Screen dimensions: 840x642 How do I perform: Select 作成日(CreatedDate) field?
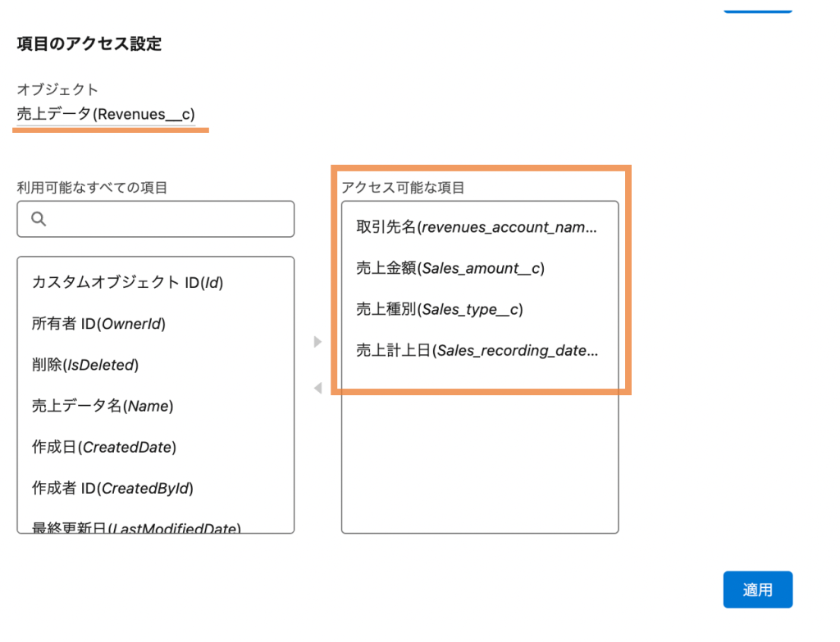coord(155,447)
